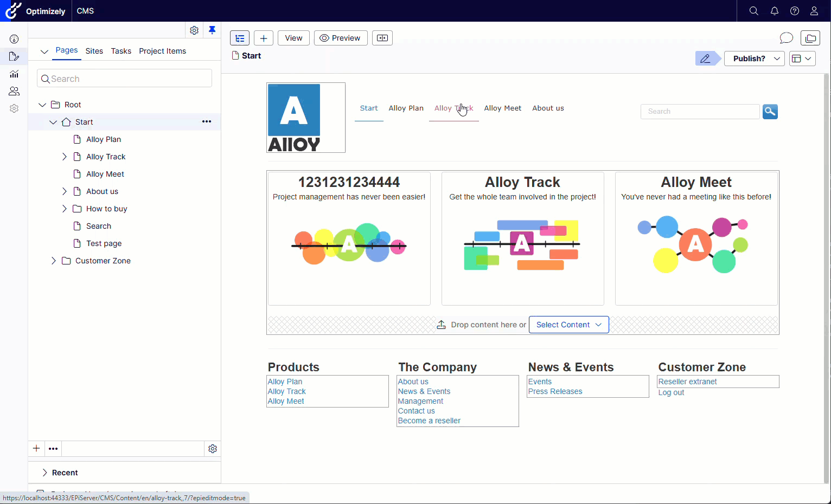This screenshot has height=504, width=831.
Task: Click the plus icon at bottom of page tree
Action: point(36,448)
